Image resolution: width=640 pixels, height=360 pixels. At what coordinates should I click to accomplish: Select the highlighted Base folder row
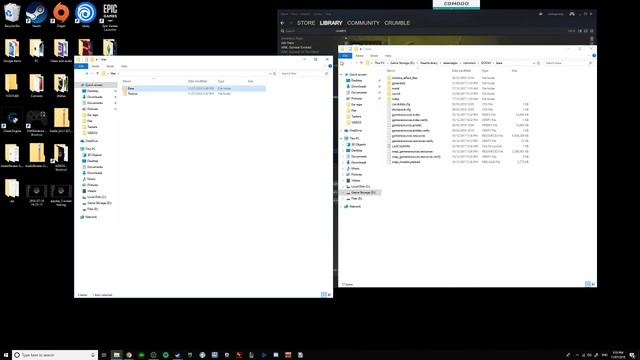[194, 88]
